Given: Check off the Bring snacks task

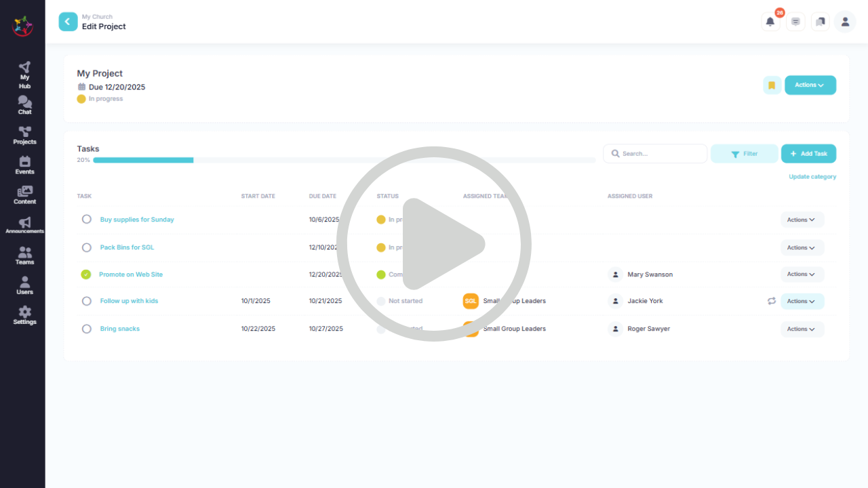Looking at the screenshot, I should pos(86,329).
